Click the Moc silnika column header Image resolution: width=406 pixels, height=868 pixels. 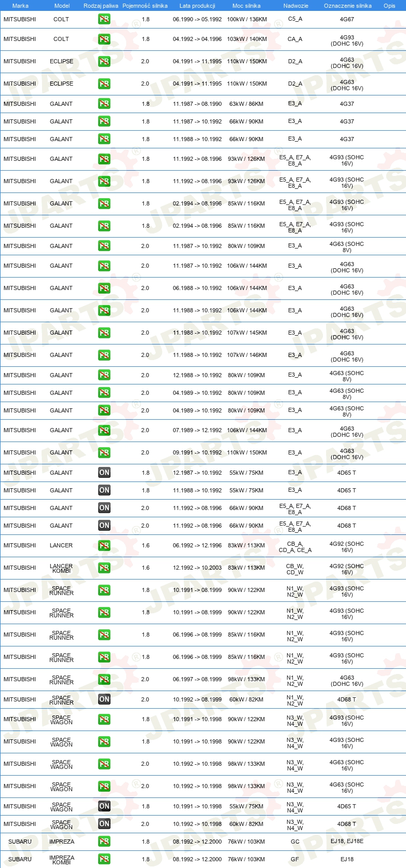click(x=247, y=6)
